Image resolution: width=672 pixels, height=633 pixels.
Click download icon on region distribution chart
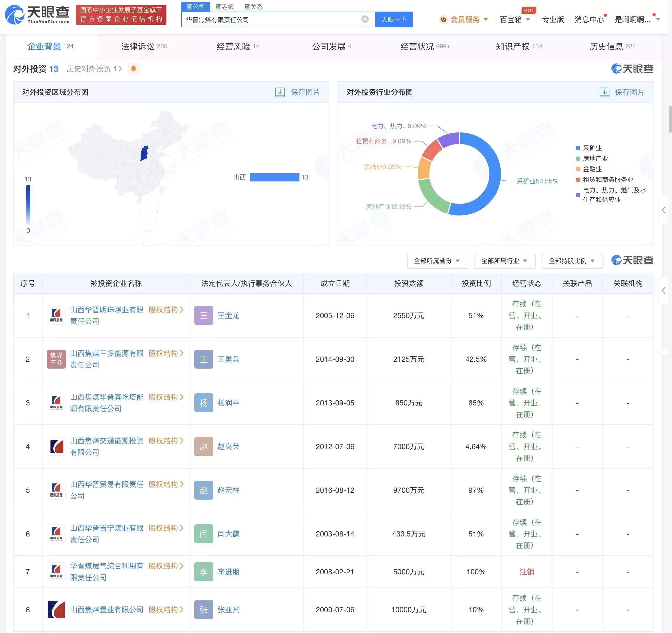point(280,92)
